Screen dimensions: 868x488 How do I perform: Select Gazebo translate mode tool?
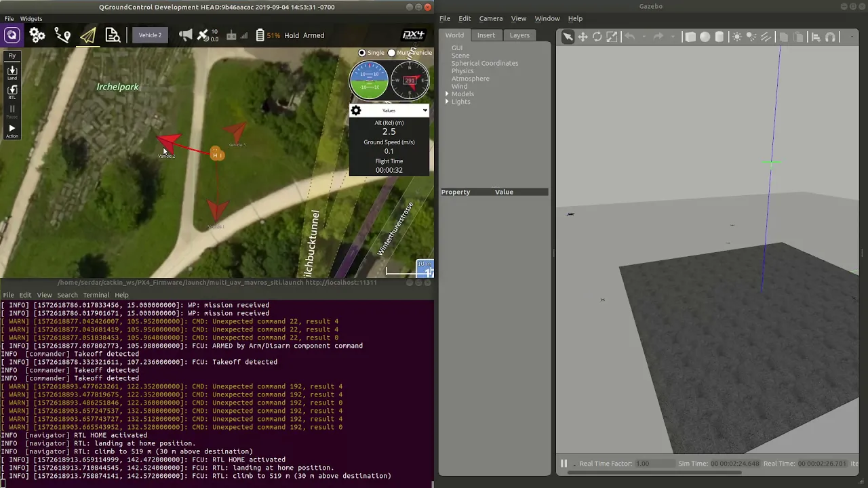pyautogui.click(x=583, y=37)
